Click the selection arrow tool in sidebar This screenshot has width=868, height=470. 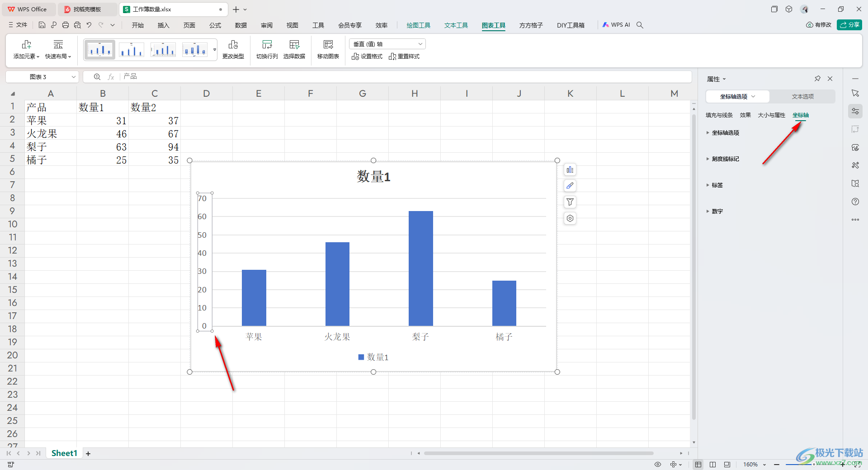855,93
